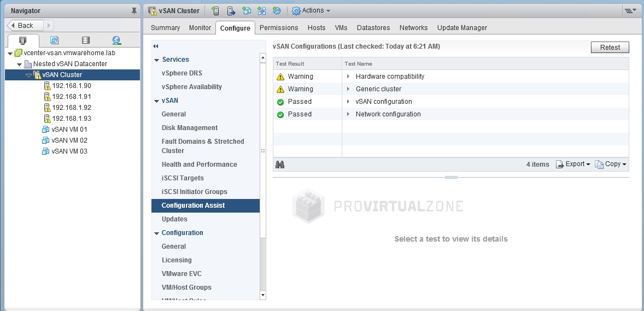This screenshot has width=644, height=311.
Task: Switch to the Monitor tab
Action: pyautogui.click(x=200, y=28)
